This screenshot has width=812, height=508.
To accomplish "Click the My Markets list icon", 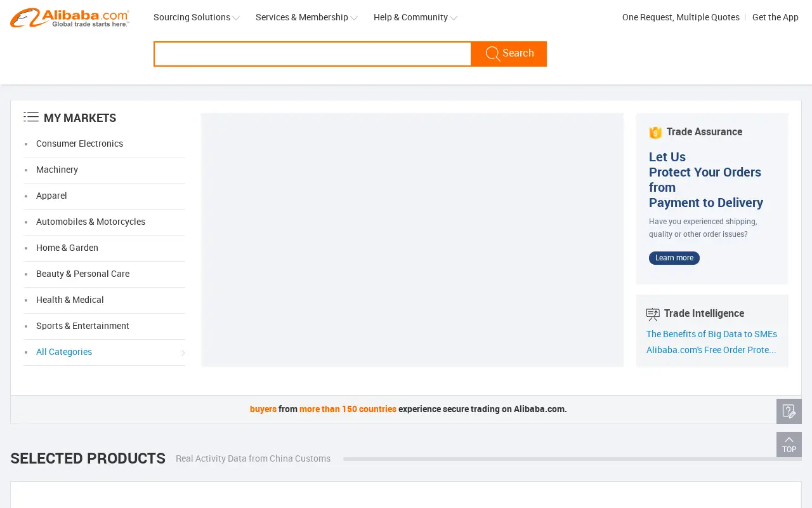I will pyautogui.click(x=31, y=117).
